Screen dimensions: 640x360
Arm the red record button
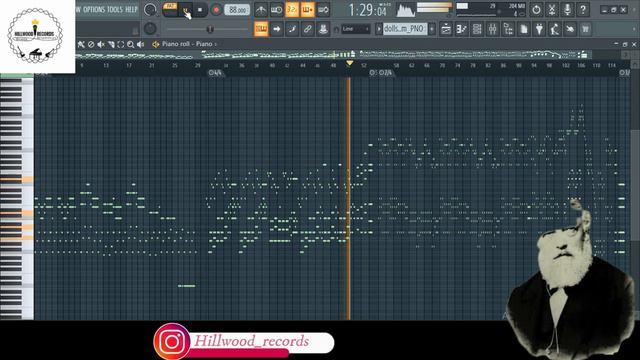pos(216,9)
